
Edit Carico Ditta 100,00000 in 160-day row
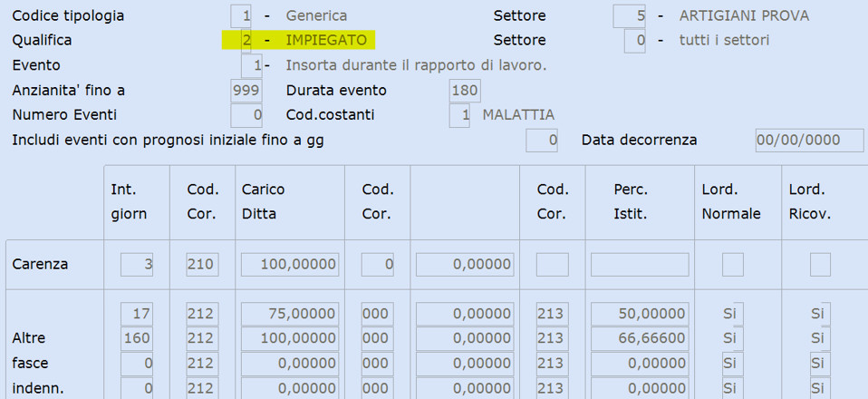click(290, 338)
